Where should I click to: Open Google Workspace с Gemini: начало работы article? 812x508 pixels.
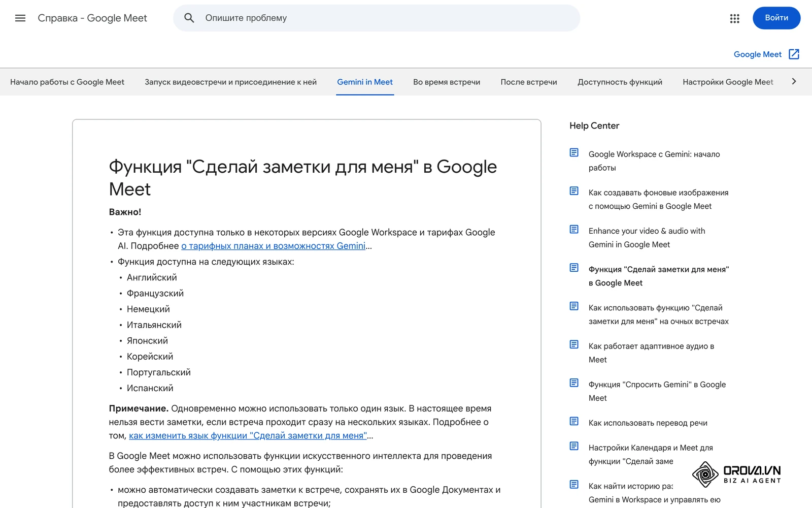[x=654, y=161]
